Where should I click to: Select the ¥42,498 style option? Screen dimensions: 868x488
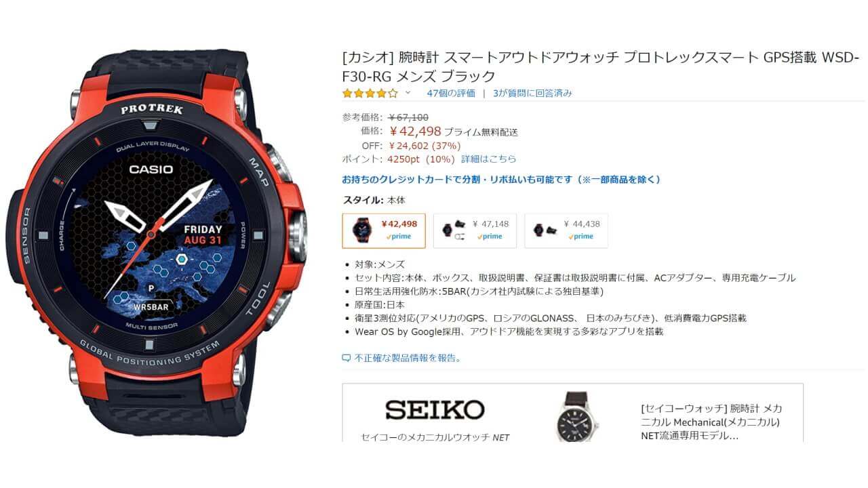(384, 230)
